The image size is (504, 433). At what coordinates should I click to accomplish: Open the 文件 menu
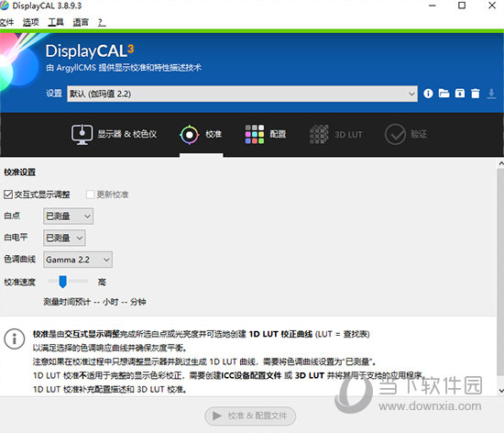pyautogui.click(x=6, y=22)
